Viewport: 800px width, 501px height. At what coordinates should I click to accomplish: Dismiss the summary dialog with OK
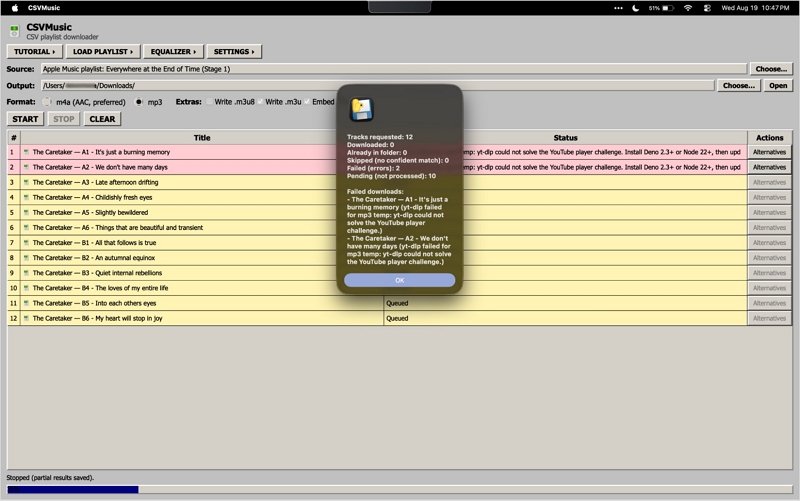pos(399,280)
